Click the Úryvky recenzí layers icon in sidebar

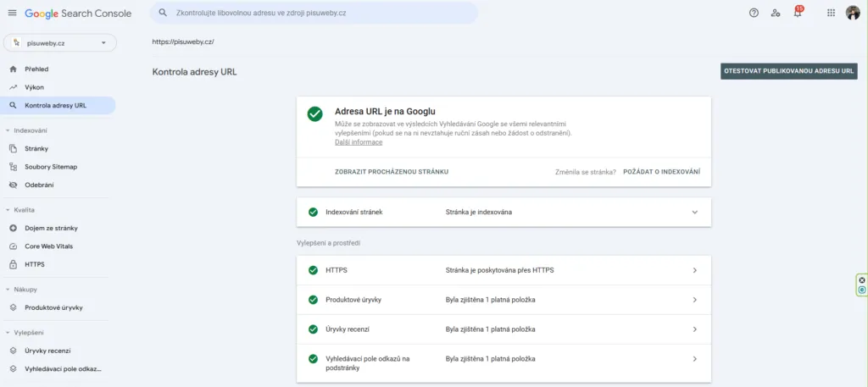tap(14, 351)
